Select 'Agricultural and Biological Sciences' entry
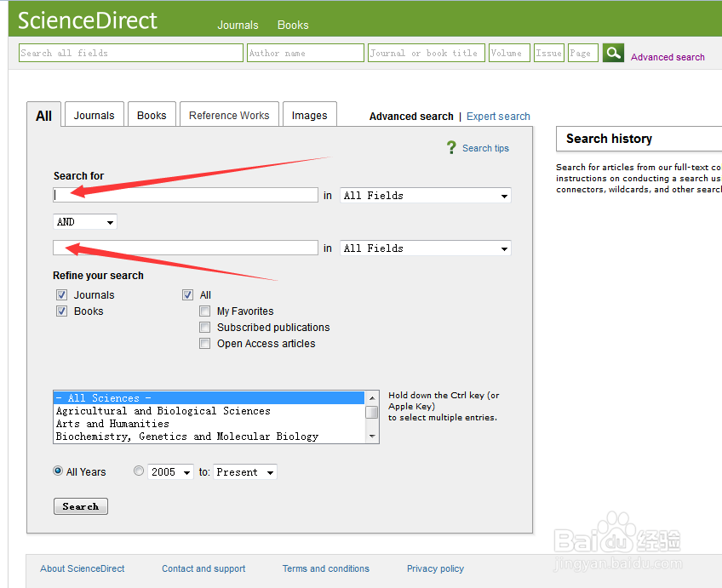The width and height of the screenshot is (722, 588). (x=209, y=411)
